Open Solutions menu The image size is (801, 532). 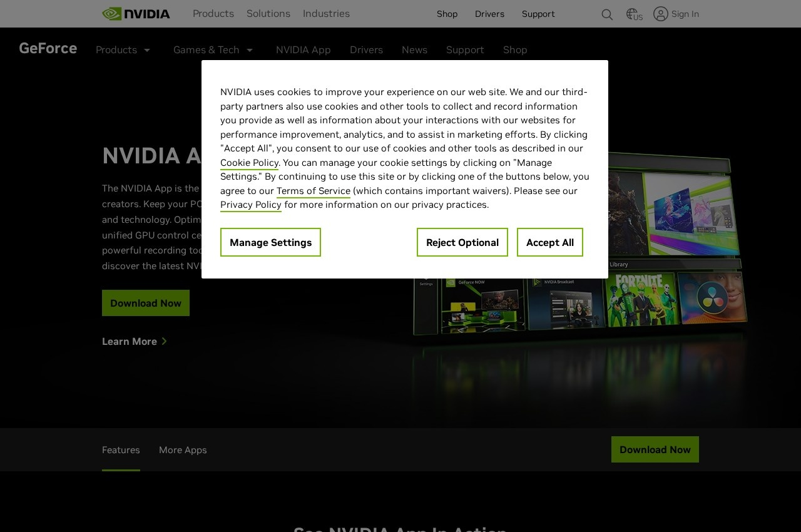268,14
